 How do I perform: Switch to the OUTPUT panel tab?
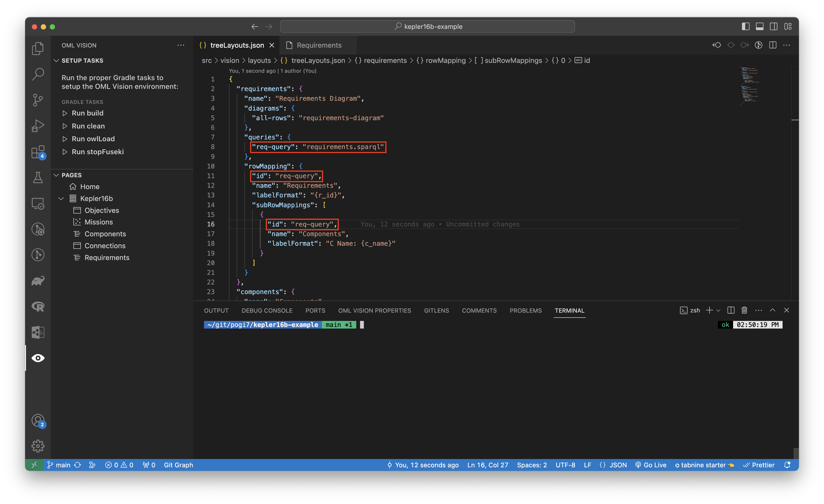click(216, 310)
